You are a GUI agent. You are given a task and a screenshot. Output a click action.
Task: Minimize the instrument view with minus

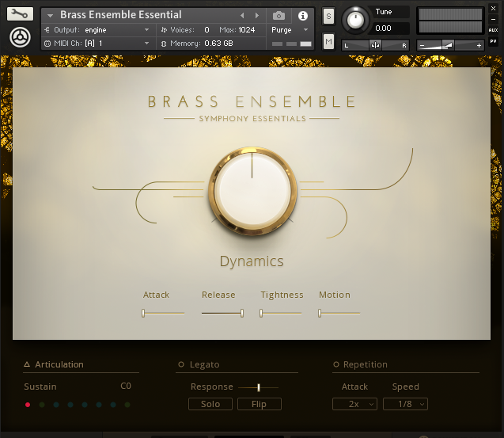pyautogui.click(x=493, y=20)
